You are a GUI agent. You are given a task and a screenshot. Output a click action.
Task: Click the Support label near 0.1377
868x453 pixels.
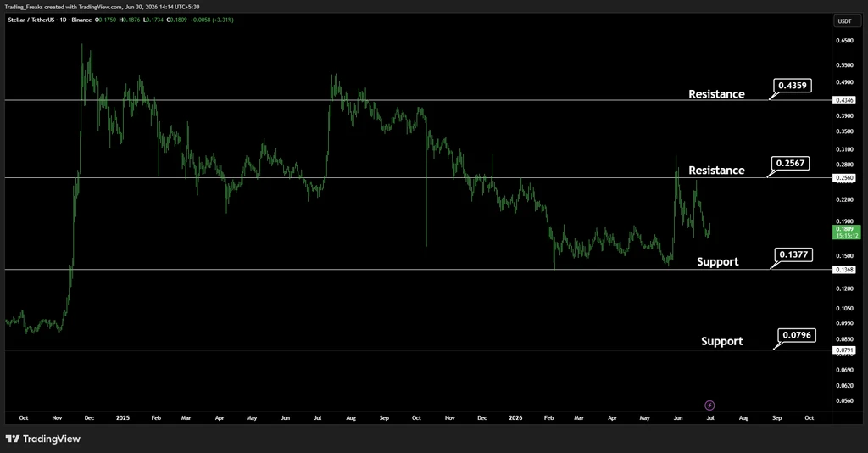[717, 262]
